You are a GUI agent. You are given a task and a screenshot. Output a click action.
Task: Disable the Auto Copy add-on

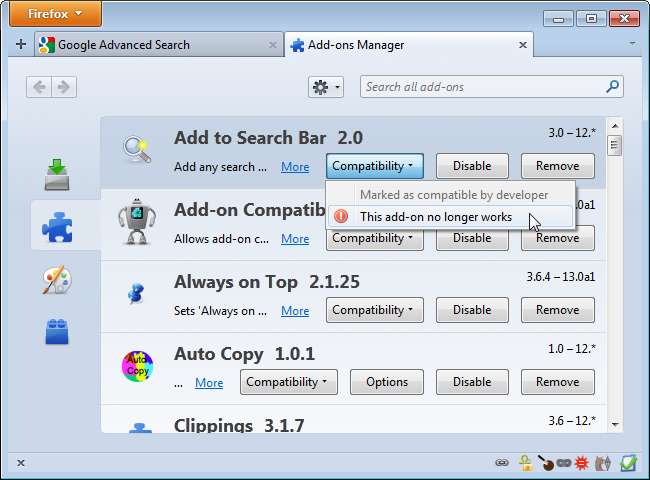(x=472, y=382)
